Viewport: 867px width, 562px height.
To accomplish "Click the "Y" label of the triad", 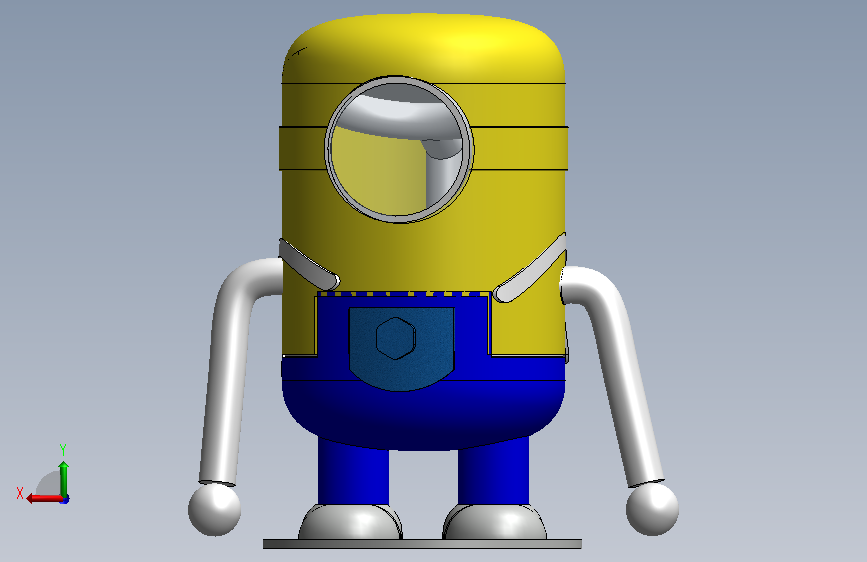I will [x=63, y=450].
